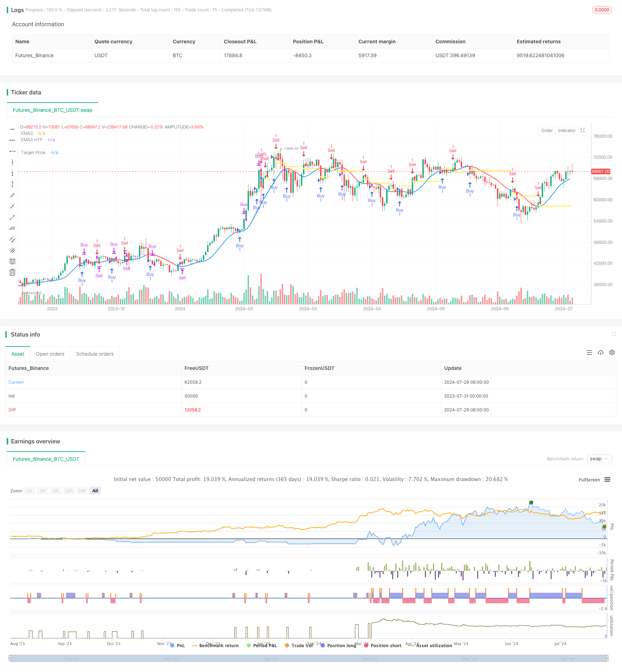Switch to the Open orders tab
Viewport: 622px width, 672px height.
[50, 354]
